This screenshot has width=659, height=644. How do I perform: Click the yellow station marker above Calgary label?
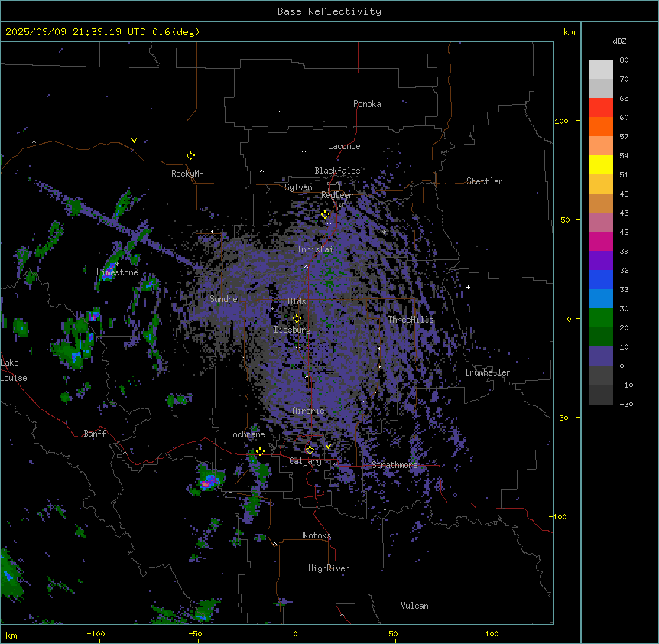click(x=310, y=450)
